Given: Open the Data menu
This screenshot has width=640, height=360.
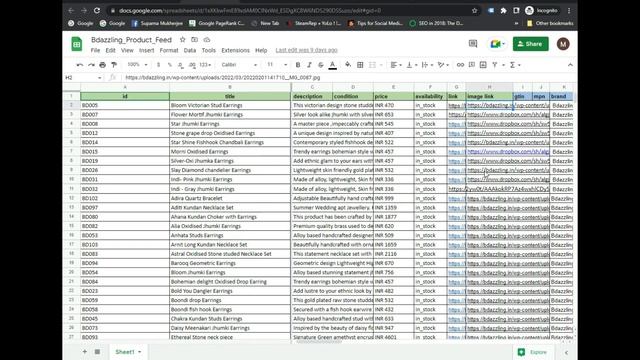Looking at the screenshot, I should pyautogui.click(x=189, y=50).
